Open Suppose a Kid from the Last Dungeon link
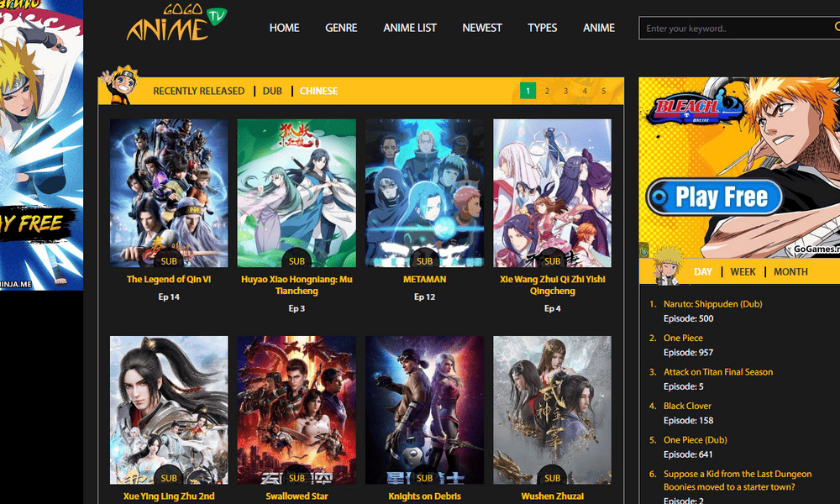Viewport: 840px width, 504px height. (x=738, y=480)
